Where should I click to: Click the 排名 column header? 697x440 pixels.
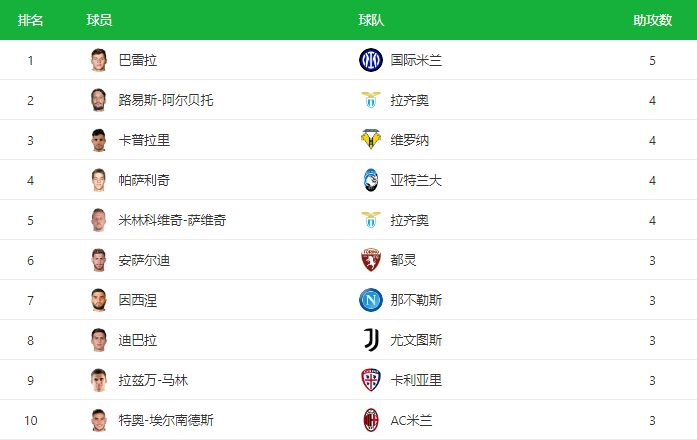pyautogui.click(x=30, y=20)
